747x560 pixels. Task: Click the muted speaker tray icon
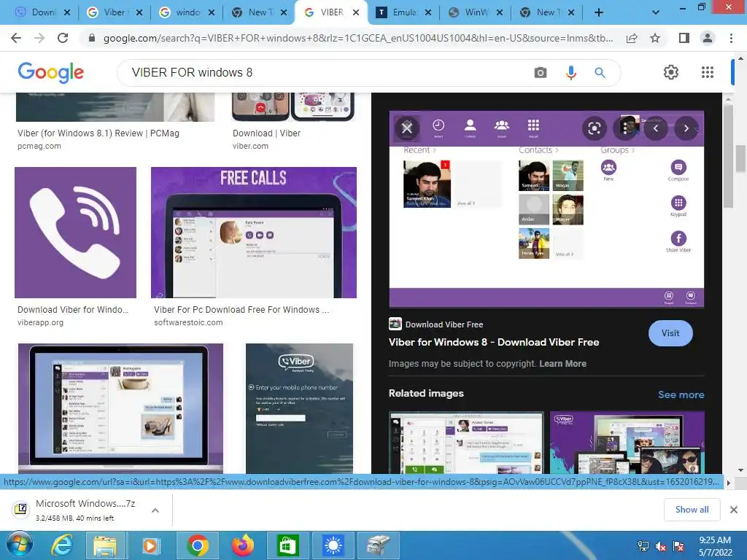(661, 545)
